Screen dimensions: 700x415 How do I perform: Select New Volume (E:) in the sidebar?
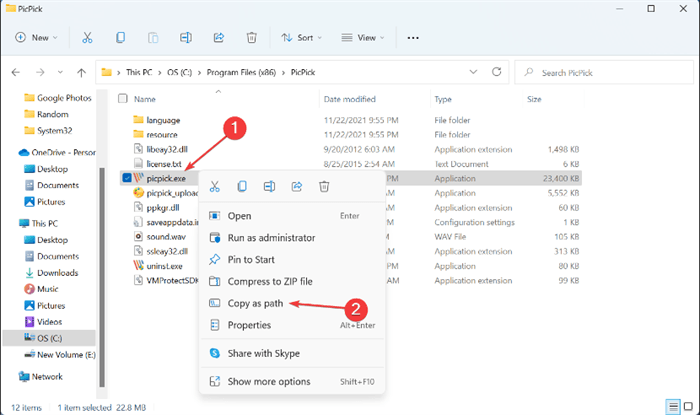tap(60, 355)
